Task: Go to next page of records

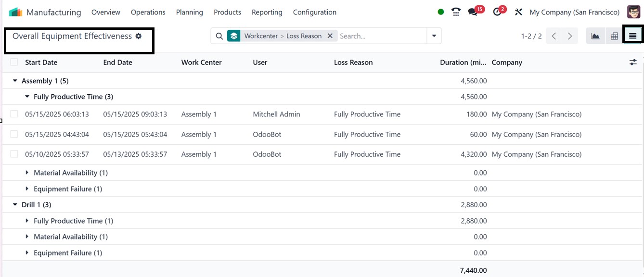Action: point(570,36)
